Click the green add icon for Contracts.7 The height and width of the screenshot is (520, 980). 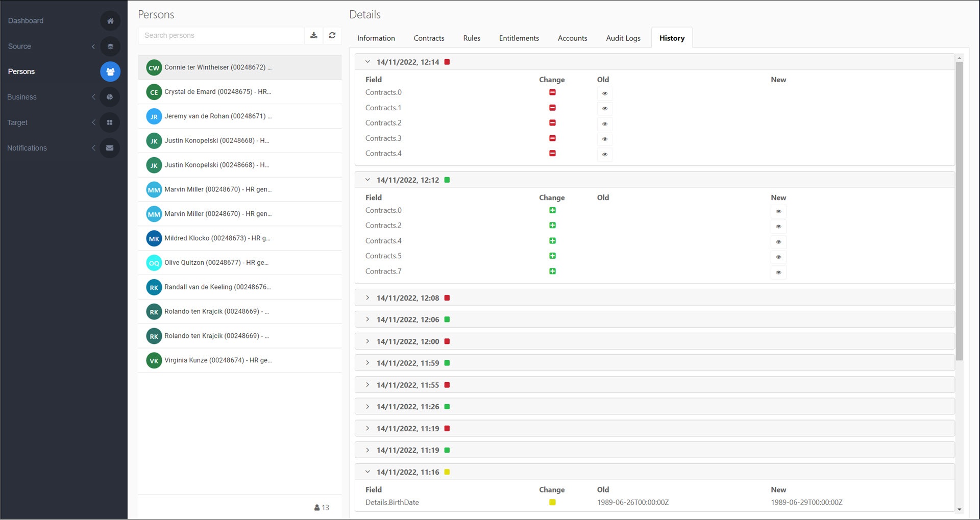tap(552, 271)
